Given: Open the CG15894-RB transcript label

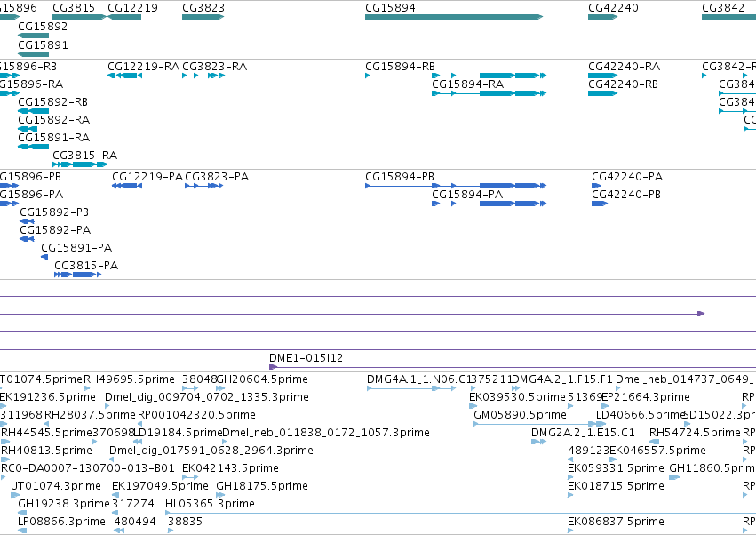Looking at the screenshot, I should coord(400,66).
